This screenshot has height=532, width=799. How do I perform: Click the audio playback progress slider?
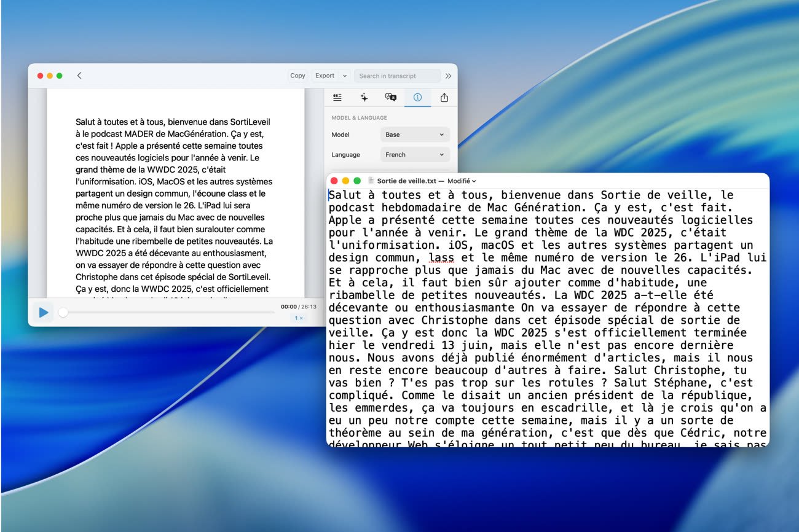click(167, 312)
